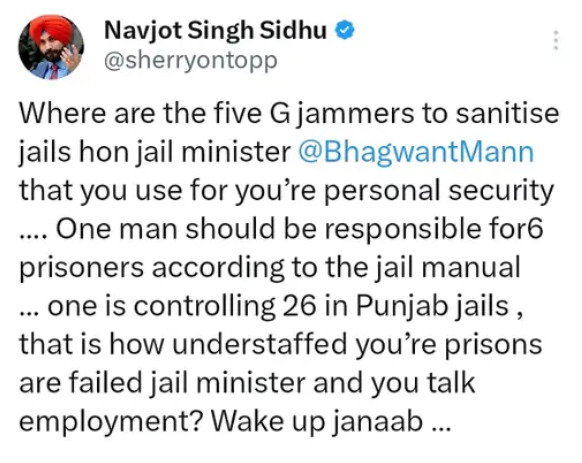Click the words 'Punjab jails'
This screenshot has width=582, height=463.
tap(432, 307)
